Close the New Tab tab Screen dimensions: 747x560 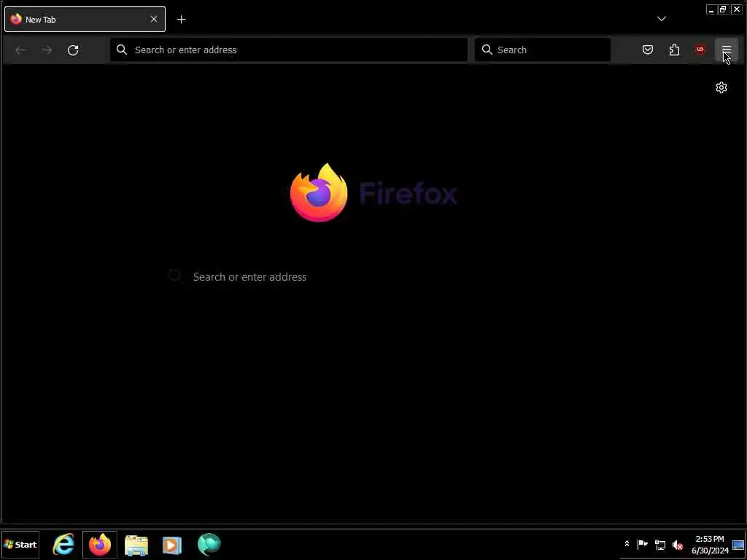[x=153, y=20]
